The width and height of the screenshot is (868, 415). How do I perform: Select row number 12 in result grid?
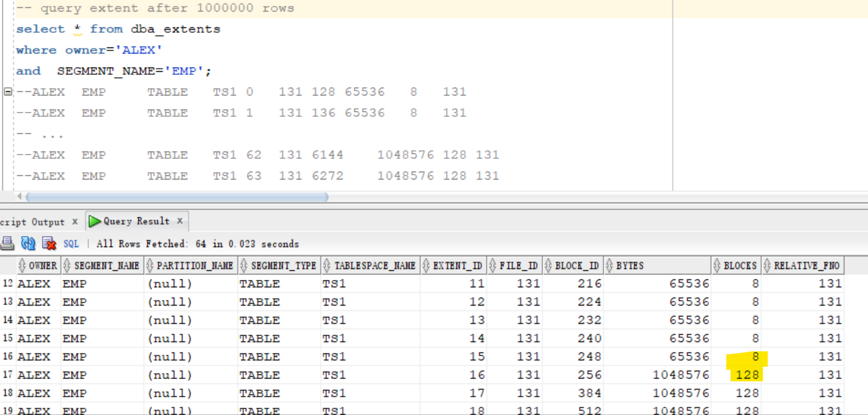(x=8, y=284)
